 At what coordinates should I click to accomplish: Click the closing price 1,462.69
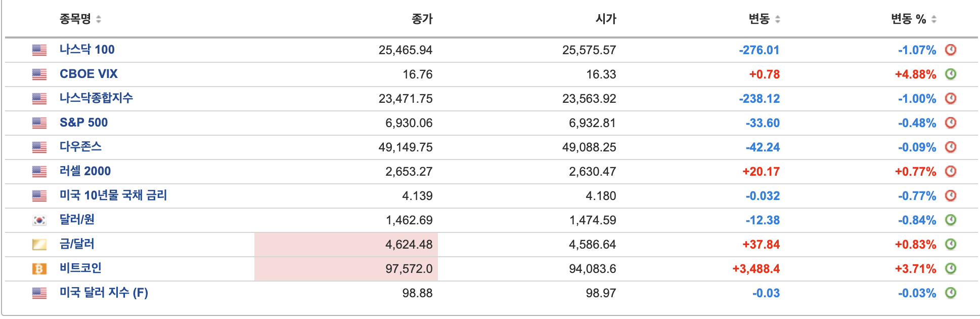click(409, 220)
